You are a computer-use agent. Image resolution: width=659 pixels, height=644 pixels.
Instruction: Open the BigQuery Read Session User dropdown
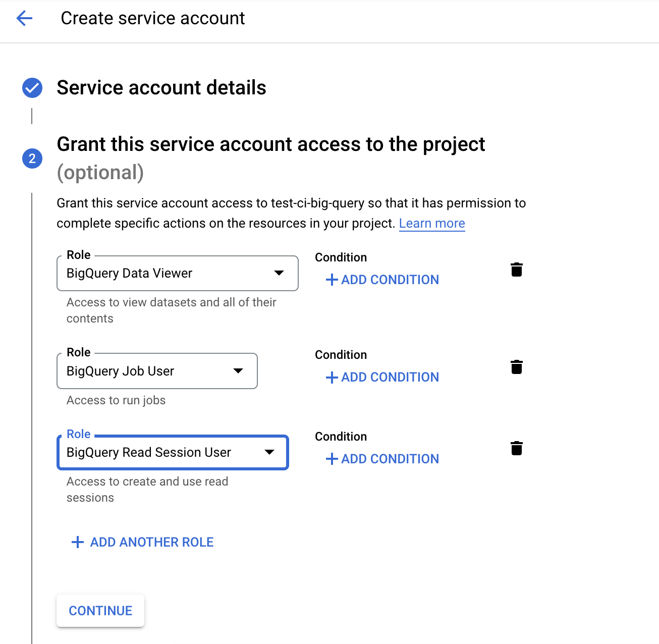(x=173, y=452)
